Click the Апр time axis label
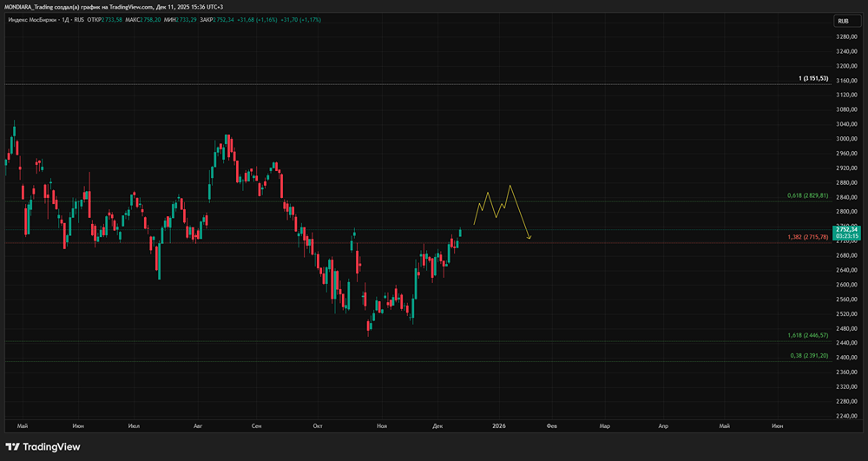 663,426
